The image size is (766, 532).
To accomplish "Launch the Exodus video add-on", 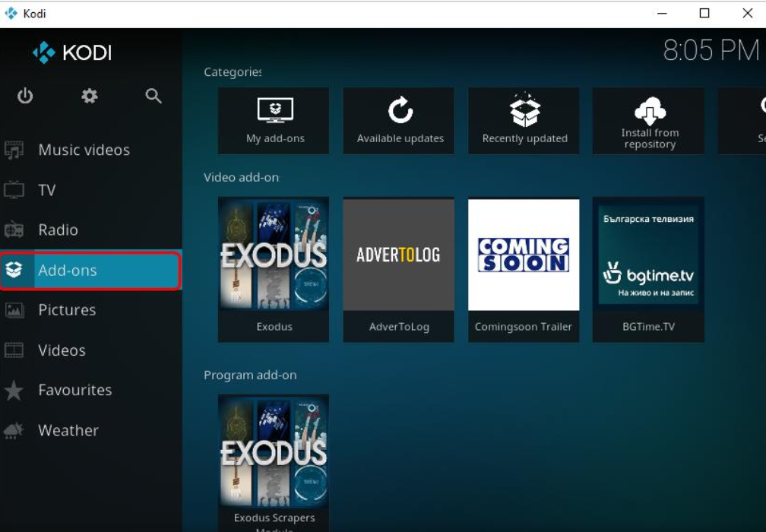I will point(274,268).
